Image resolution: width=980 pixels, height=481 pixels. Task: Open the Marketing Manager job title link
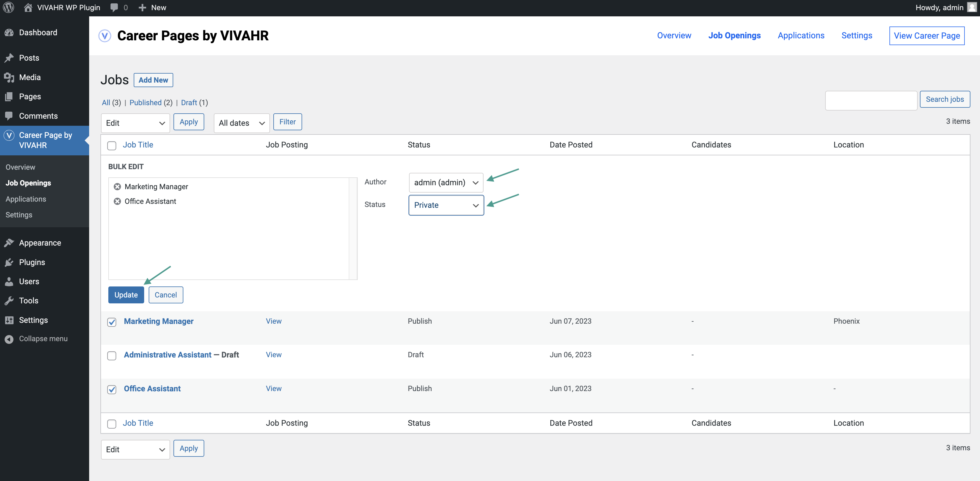pos(159,321)
